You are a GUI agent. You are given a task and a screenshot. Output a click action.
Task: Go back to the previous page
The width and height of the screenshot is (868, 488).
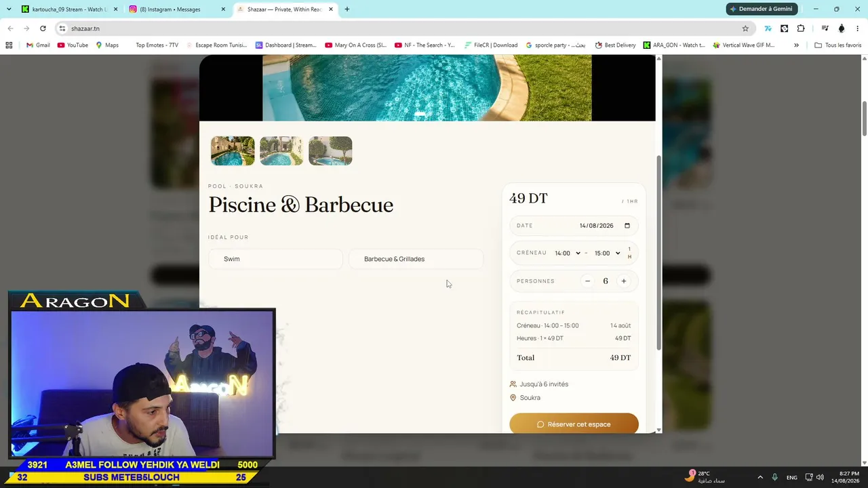(x=10, y=28)
